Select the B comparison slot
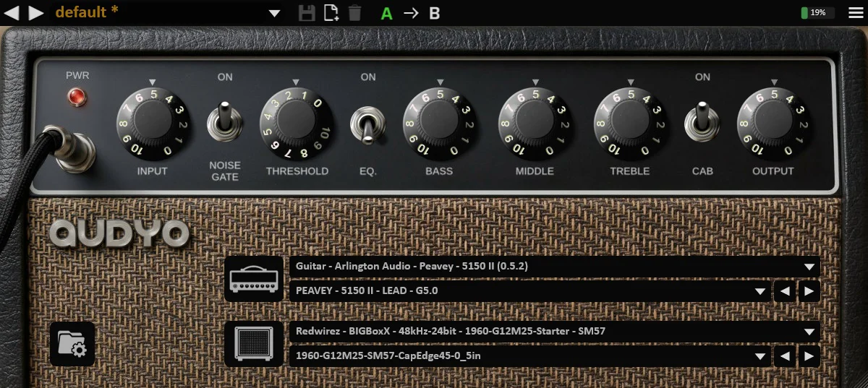Screen dimensions: 868x388 click(x=435, y=13)
